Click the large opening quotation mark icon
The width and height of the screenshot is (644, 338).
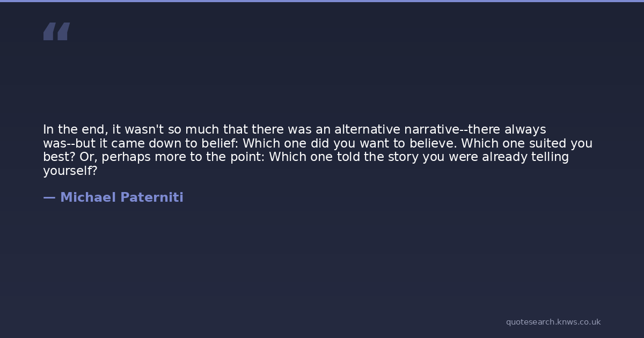point(56,31)
